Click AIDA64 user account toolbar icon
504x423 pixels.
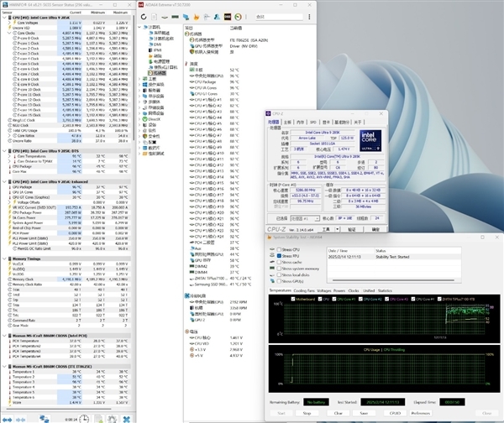pyautogui.click(x=217, y=17)
